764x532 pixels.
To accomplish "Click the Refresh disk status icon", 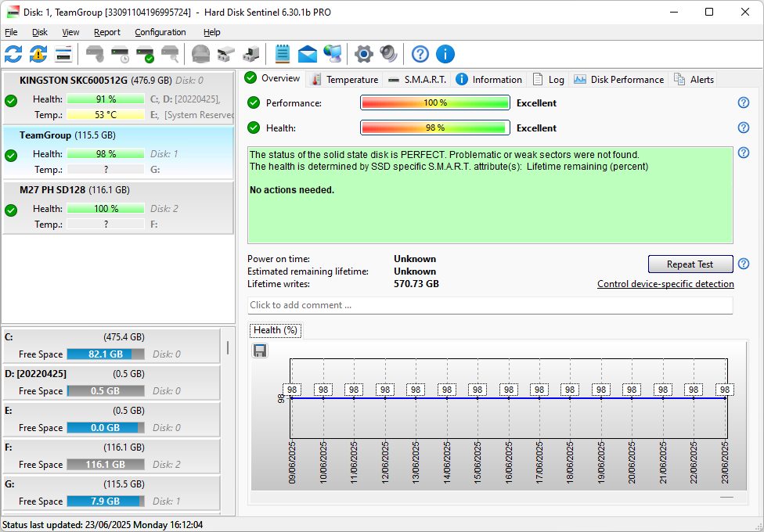I will (x=13, y=54).
